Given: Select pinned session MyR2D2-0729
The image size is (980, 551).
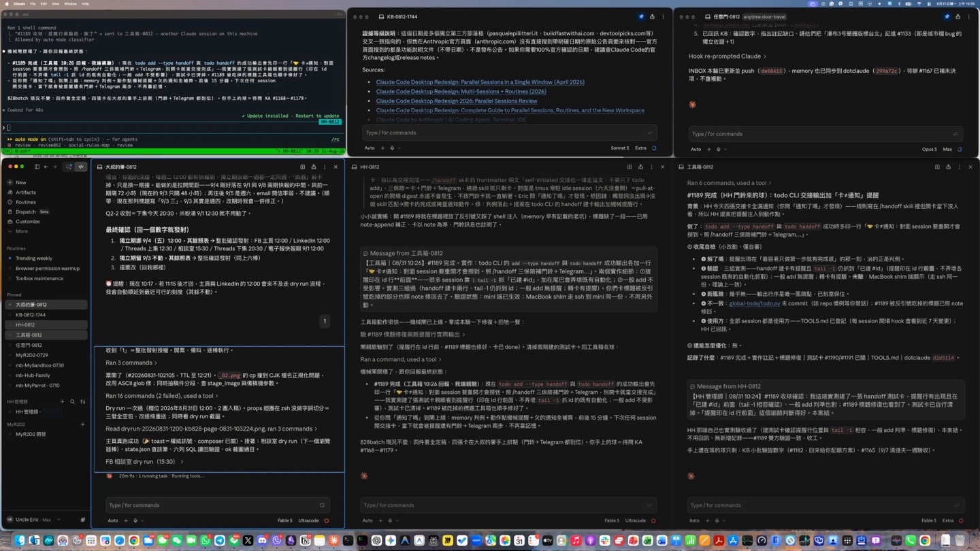Looking at the screenshot, I should coord(32,355).
